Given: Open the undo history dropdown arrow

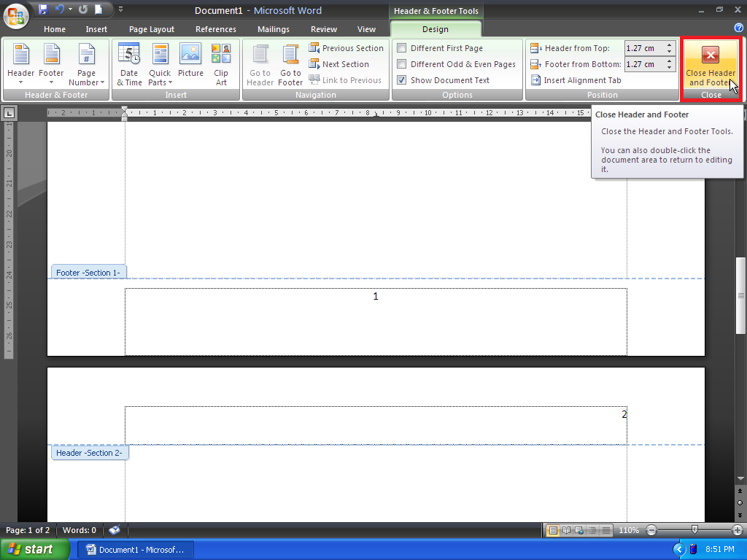Looking at the screenshot, I should (x=71, y=9).
